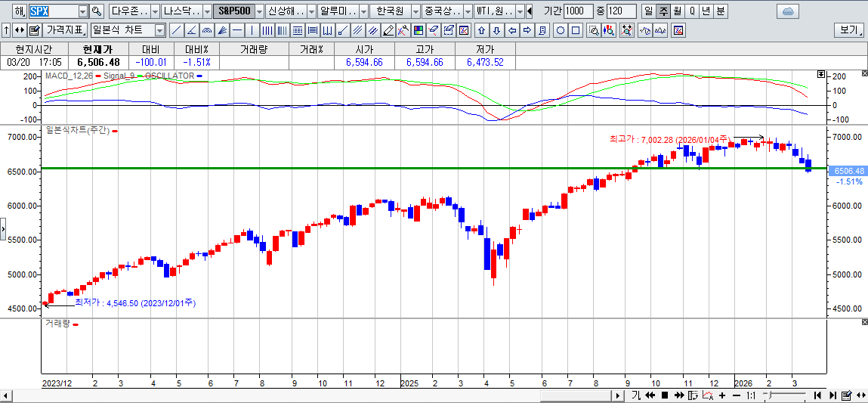
Task: Click the 한국원 currency button
Action: 391,11
